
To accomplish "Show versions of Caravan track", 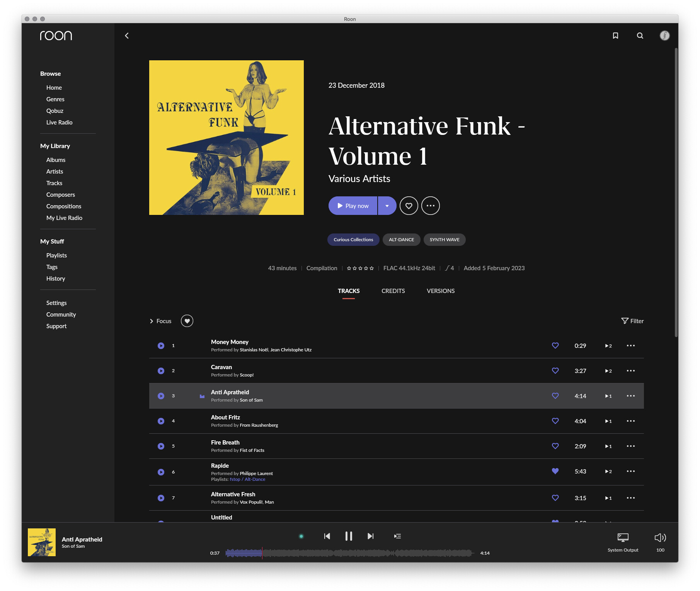I will [608, 371].
